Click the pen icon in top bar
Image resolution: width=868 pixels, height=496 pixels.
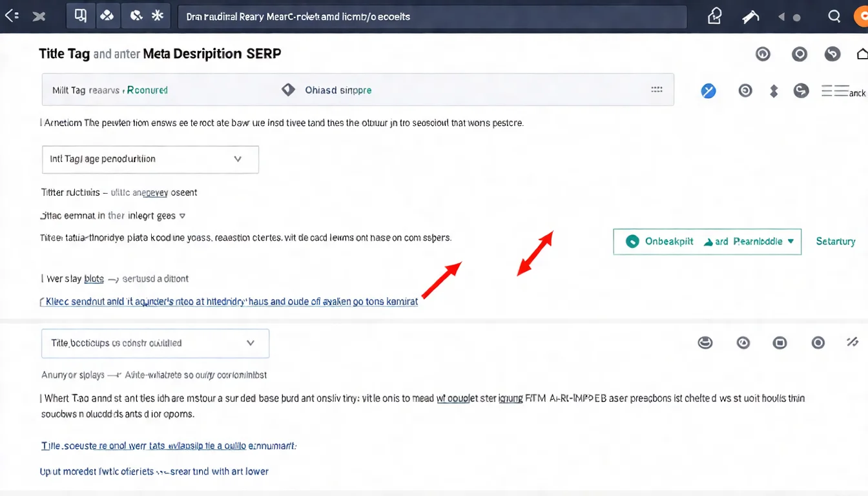point(750,17)
